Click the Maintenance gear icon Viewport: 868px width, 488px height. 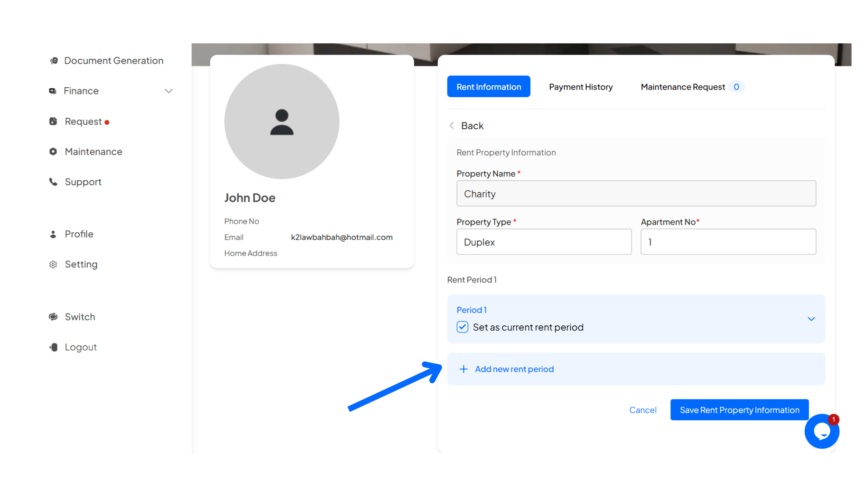pos(53,151)
